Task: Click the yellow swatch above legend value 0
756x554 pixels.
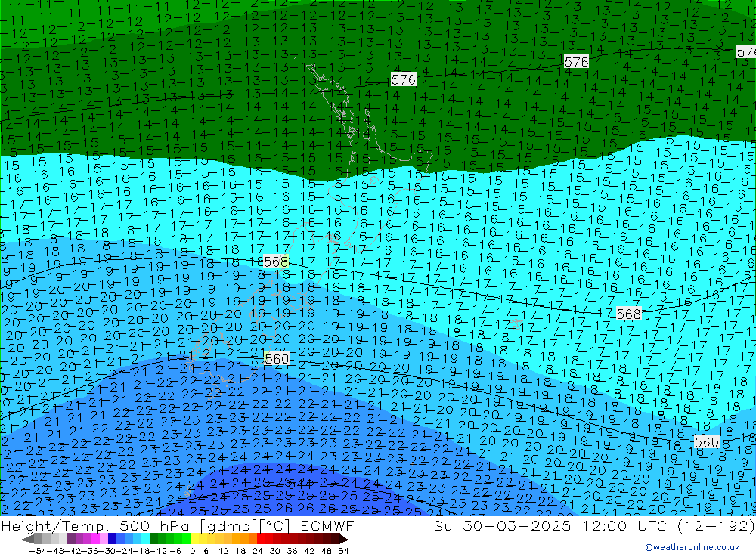Action: tap(195, 539)
